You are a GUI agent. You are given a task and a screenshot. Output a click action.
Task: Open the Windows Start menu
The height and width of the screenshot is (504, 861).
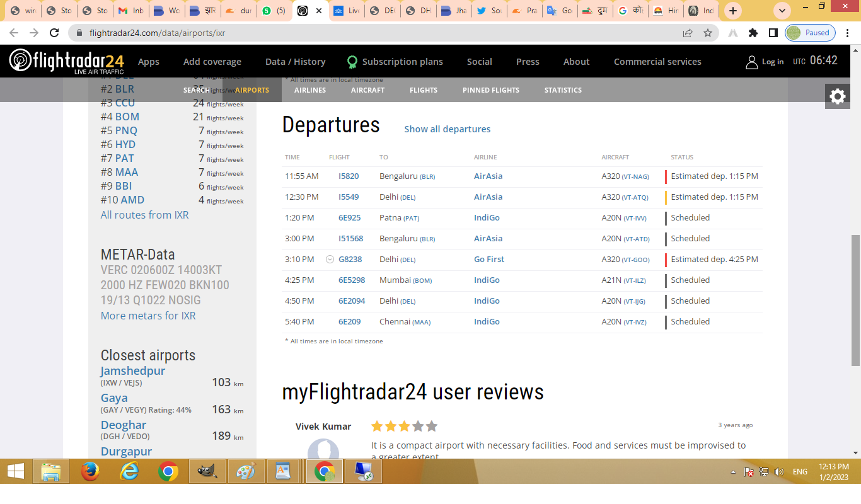click(x=15, y=471)
